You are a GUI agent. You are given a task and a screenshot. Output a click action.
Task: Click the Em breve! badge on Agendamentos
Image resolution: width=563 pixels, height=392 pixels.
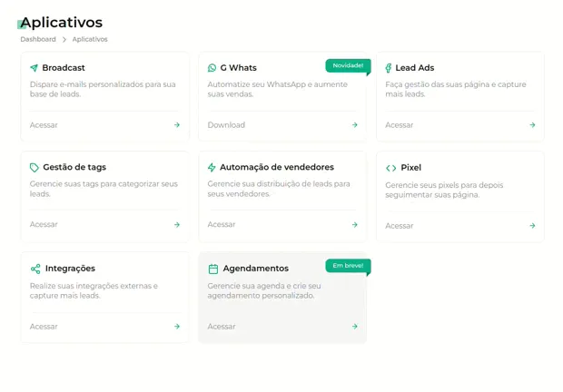[348, 266]
